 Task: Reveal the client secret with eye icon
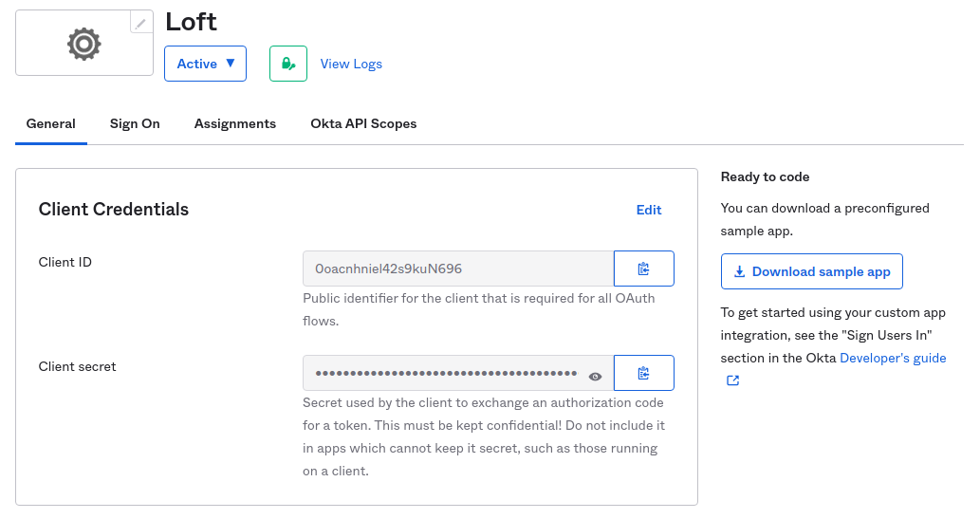(x=595, y=377)
